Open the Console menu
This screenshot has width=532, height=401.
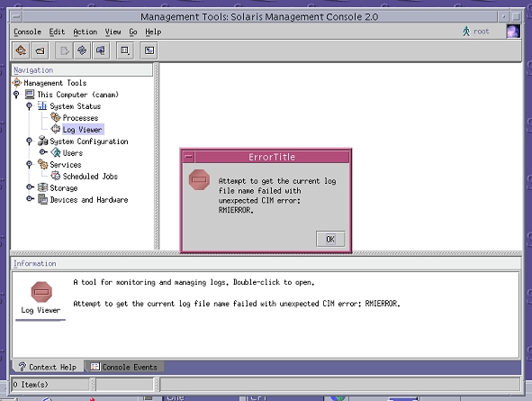(x=27, y=32)
